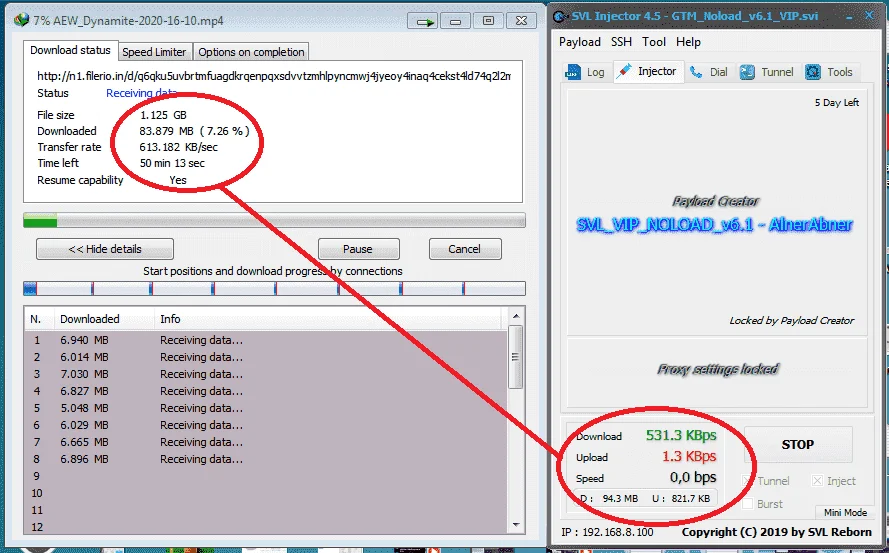The width and height of the screenshot is (889, 553).
Task: Click the overall download progress bar
Action: coord(274,220)
